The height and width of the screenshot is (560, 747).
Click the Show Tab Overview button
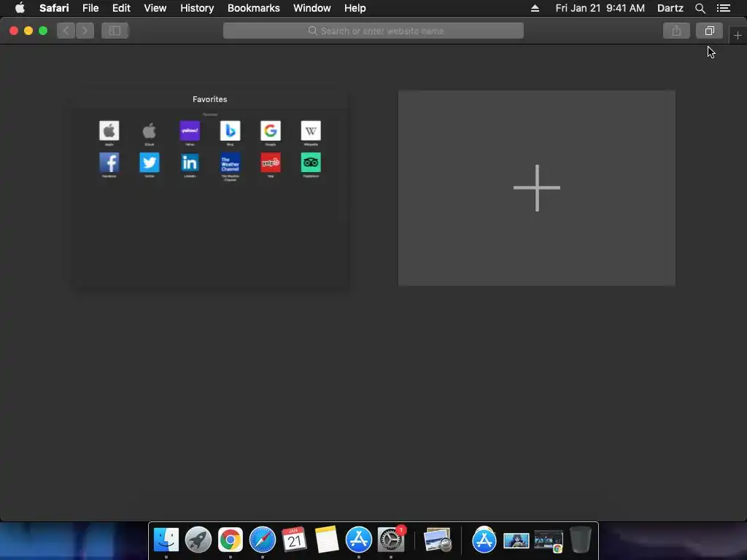pyautogui.click(x=709, y=31)
